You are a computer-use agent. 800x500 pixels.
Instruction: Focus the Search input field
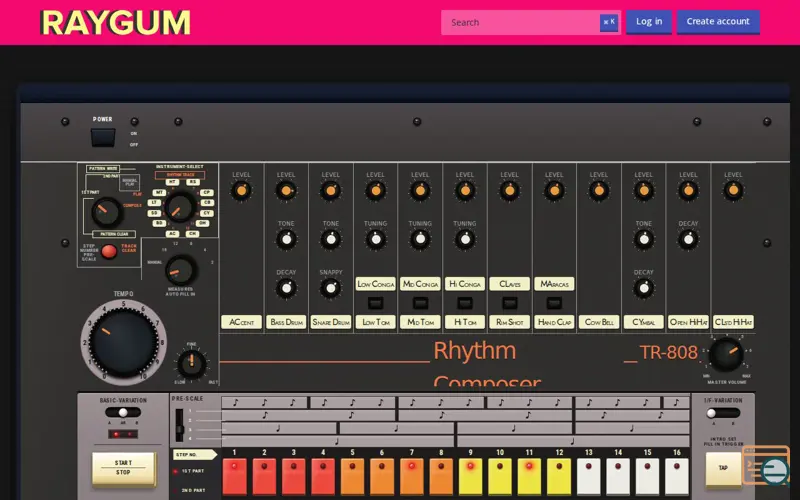(x=531, y=22)
